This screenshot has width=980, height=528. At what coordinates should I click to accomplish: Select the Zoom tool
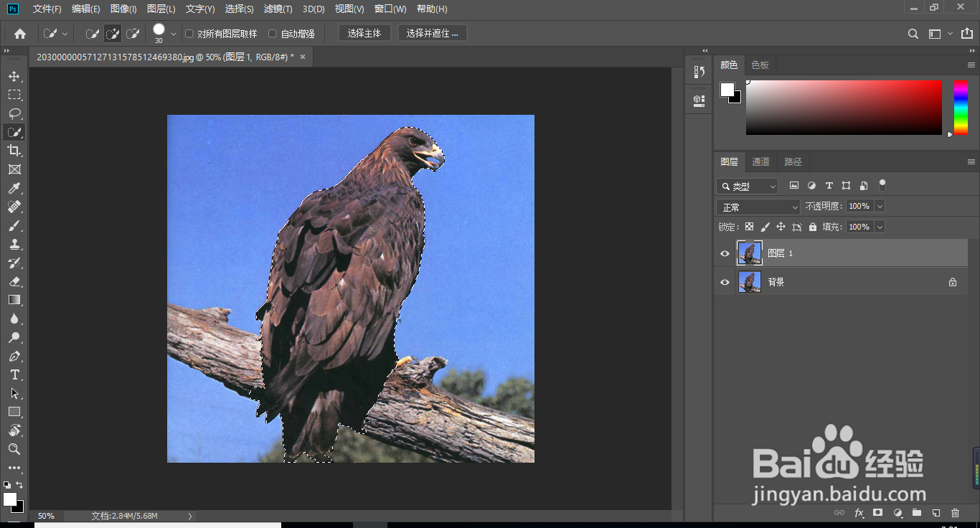[14, 449]
